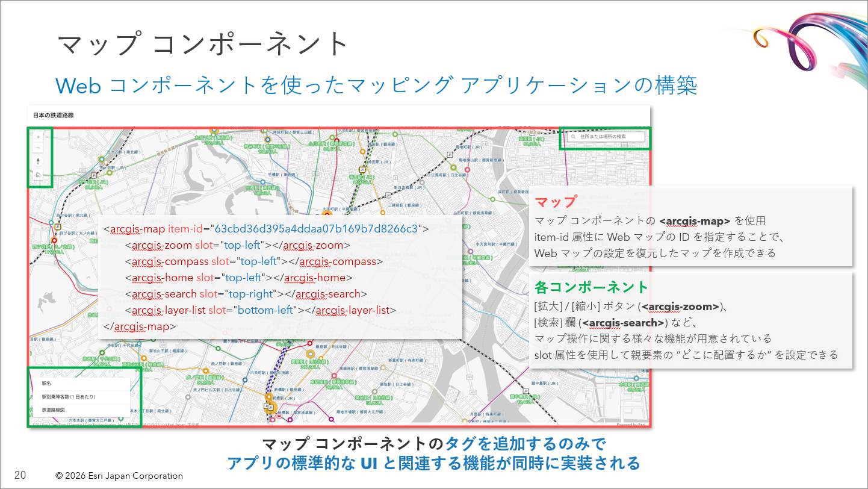The image size is (868, 489).
Task: Click the arcgis-zoom slot code line
Action: point(238,245)
